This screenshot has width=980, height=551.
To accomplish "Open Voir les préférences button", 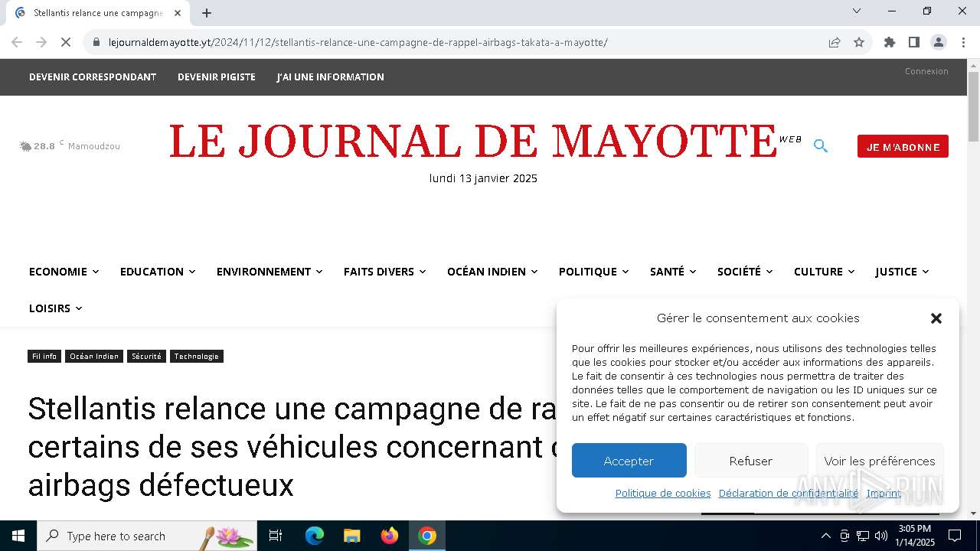I will 880,461.
